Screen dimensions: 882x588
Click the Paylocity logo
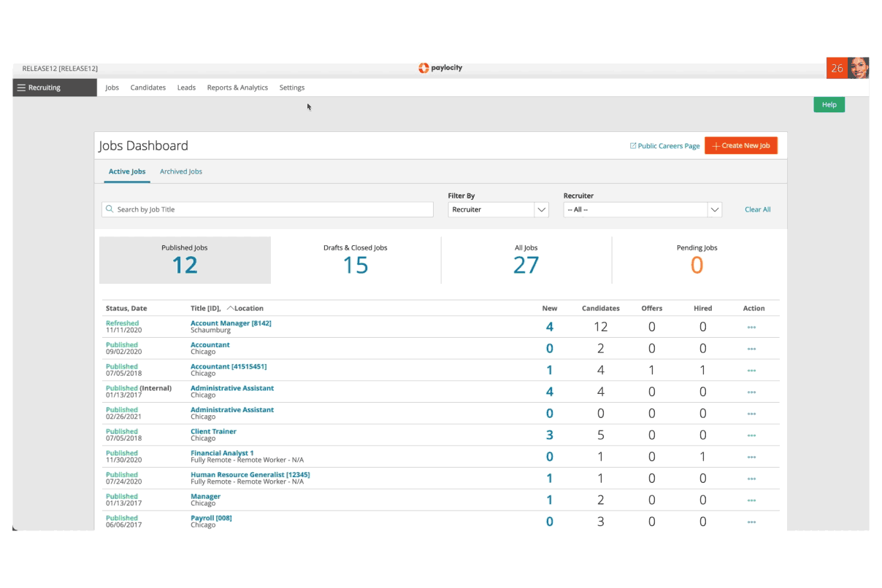pyautogui.click(x=440, y=68)
